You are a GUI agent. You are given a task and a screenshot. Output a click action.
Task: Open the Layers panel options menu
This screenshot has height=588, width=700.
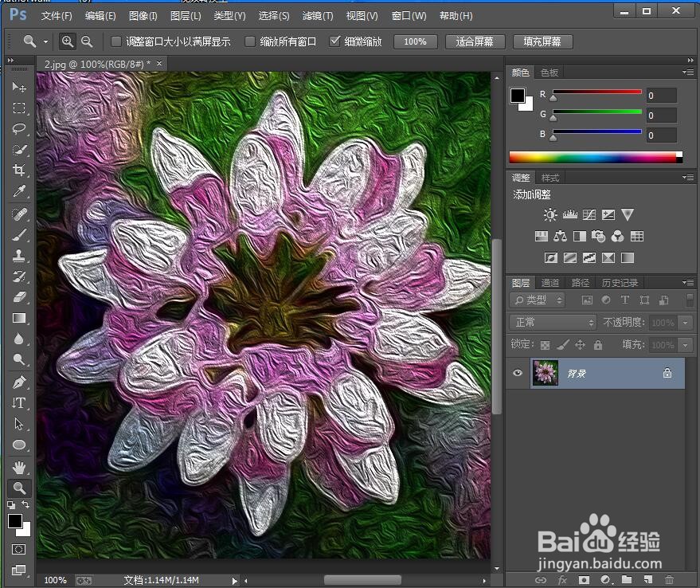688,282
